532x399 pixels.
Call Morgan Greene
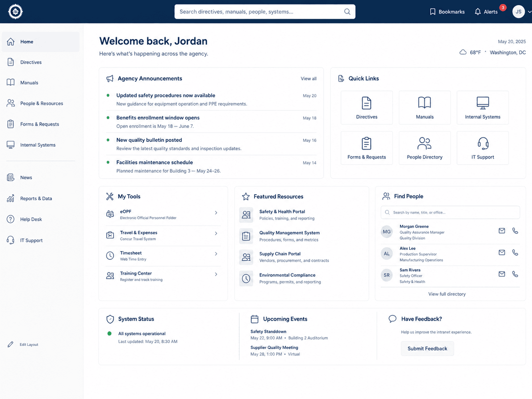tap(515, 231)
